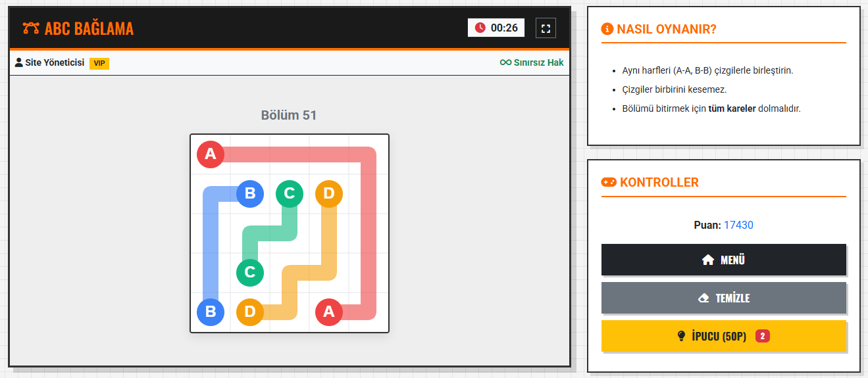Screen dimensions: 868x378
Task: Select the red A node on bottom row
Action: click(x=329, y=312)
